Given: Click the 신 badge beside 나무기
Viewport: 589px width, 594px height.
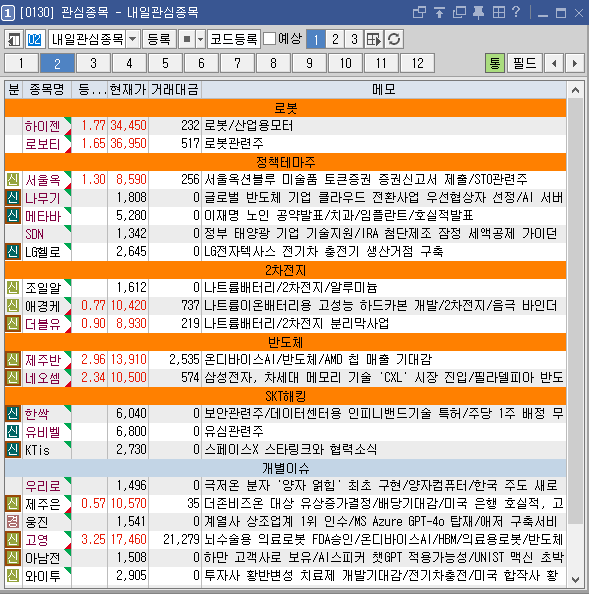Looking at the screenshot, I should coord(13,197).
